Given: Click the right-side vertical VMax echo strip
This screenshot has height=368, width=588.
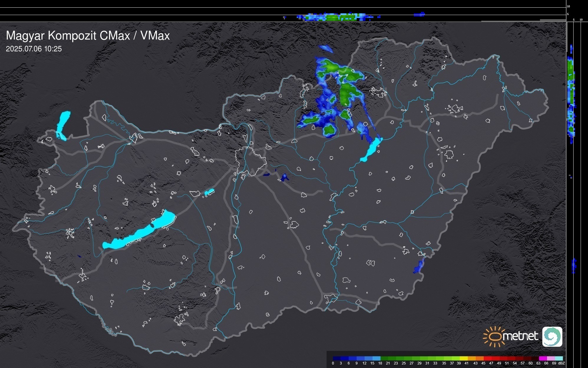Looking at the screenshot, I should 571,89.
